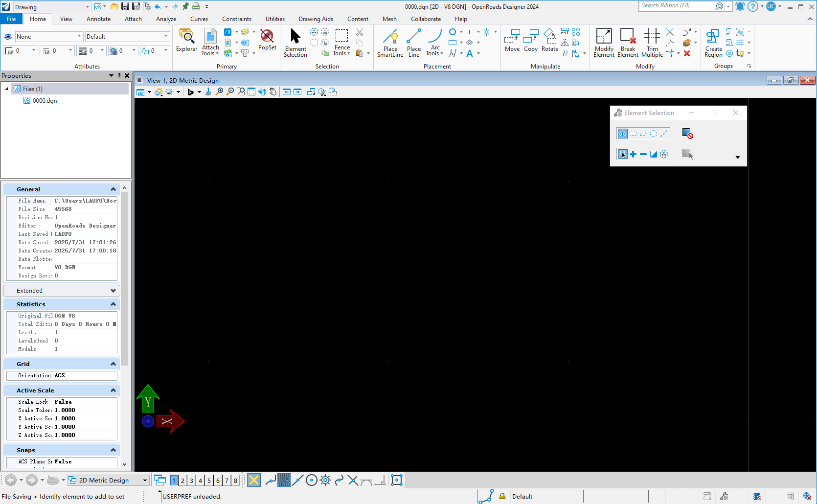Image resolution: width=817 pixels, height=504 pixels.
Task: Switch to the Drawing Aids ribbon tab
Action: click(316, 19)
